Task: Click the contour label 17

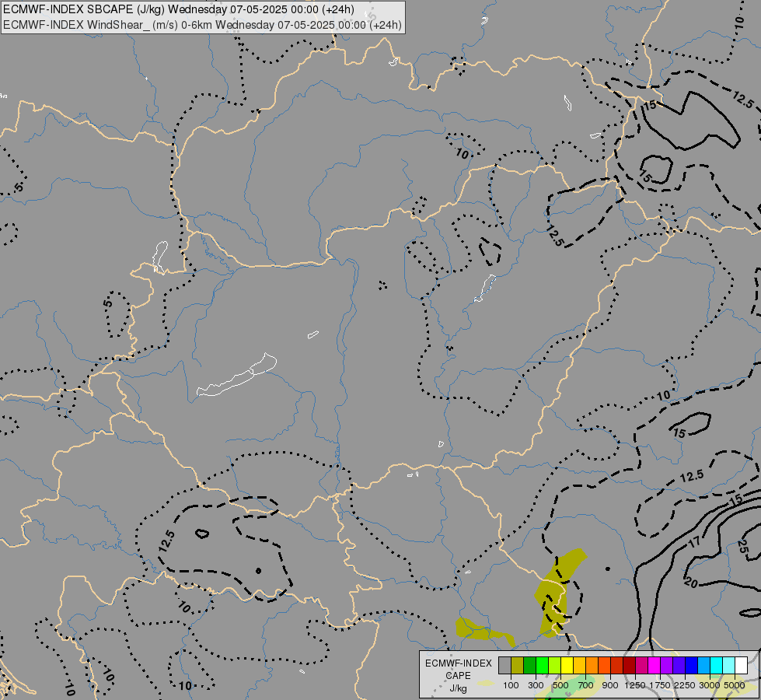Action: click(694, 541)
